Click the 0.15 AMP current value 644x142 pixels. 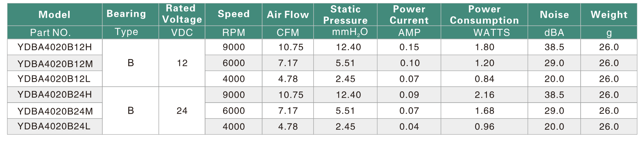point(409,47)
